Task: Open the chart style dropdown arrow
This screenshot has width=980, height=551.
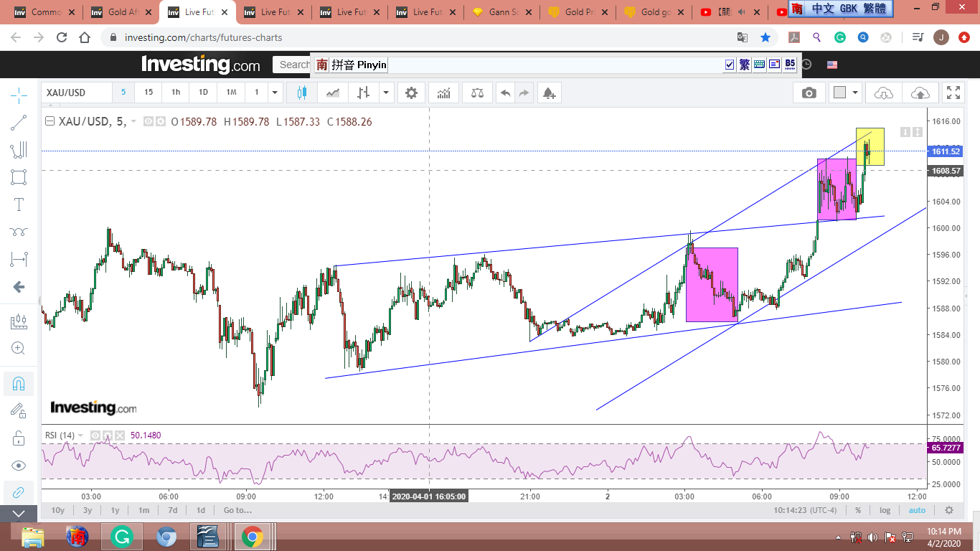Action: coord(387,93)
